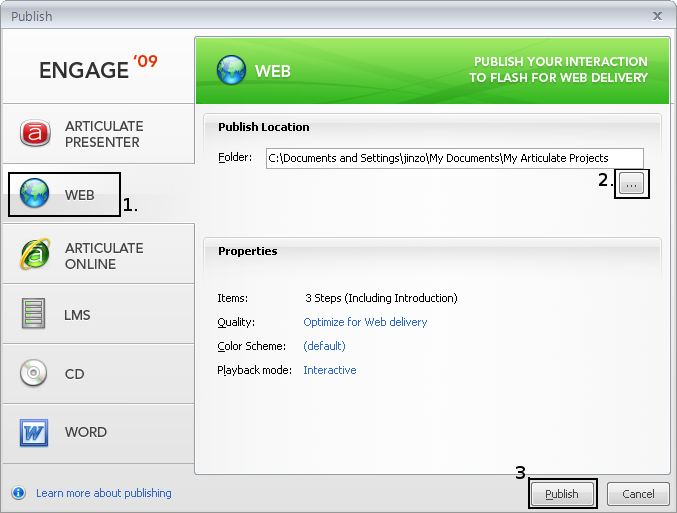Select the WEB publish tab label
Screen dimensions: 677x513
coord(79,195)
